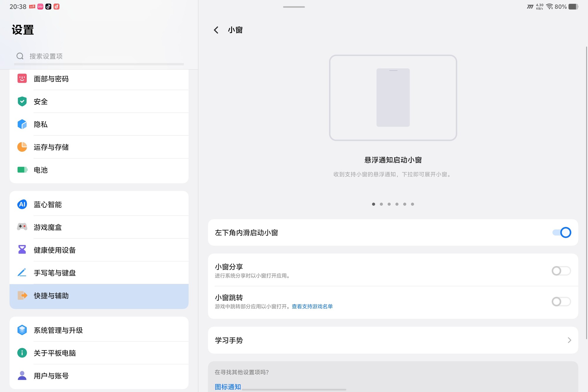
Task: Select the 电池 battery icon
Action: pyautogui.click(x=22, y=170)
